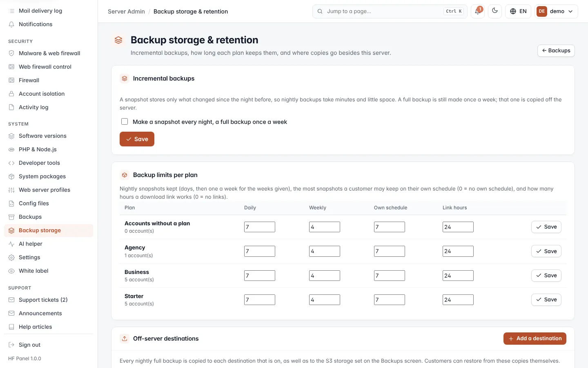This screenshot has height=368, width=588.
Task: Save the Incremental backups setting
Action: point(137,139)
